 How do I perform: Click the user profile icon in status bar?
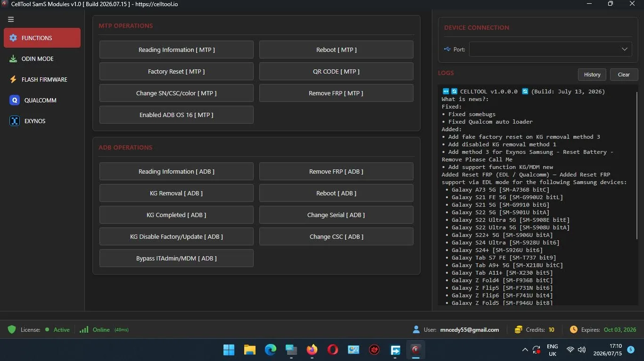tap(416, 329)
